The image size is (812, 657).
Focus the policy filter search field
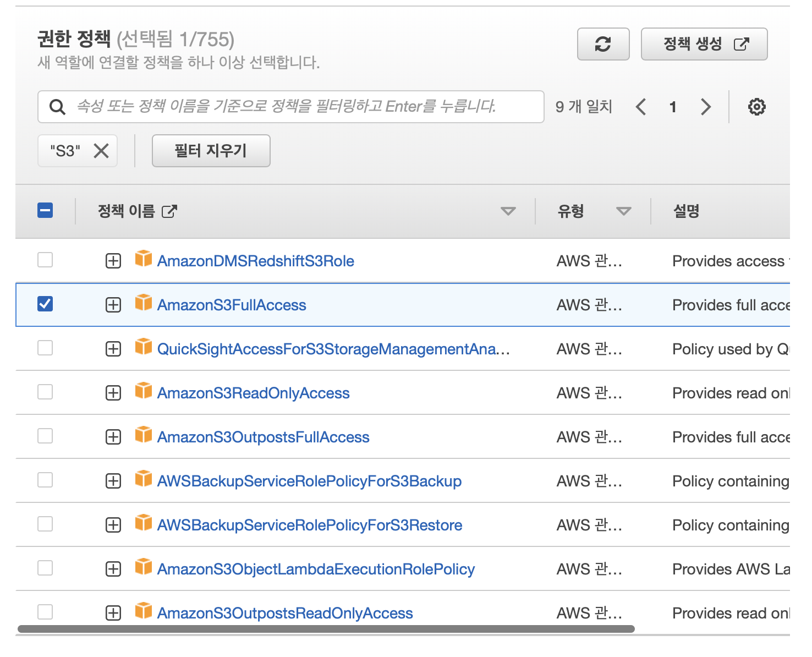point(291,107)
